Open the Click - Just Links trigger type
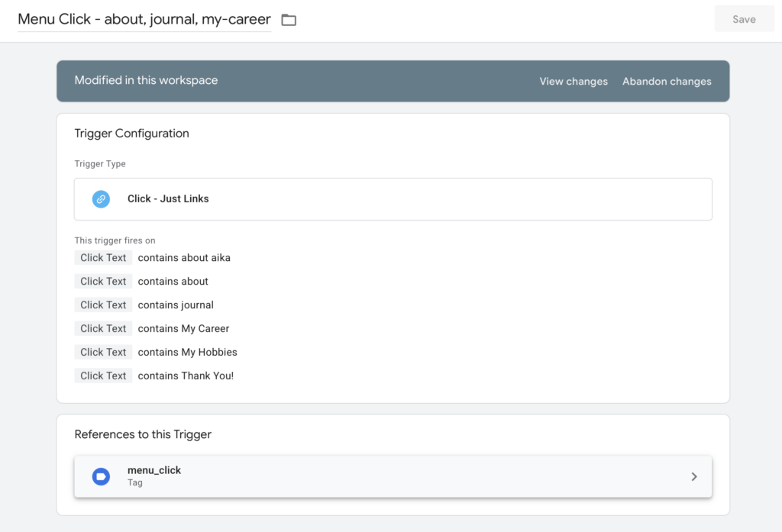The width and height of the screenshot is (782, 532). click(168, 198)
